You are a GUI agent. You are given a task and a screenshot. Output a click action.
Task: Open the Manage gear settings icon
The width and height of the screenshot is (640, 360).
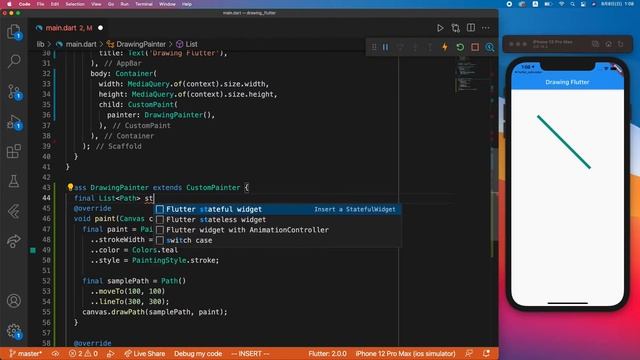(x=14, y=331)
